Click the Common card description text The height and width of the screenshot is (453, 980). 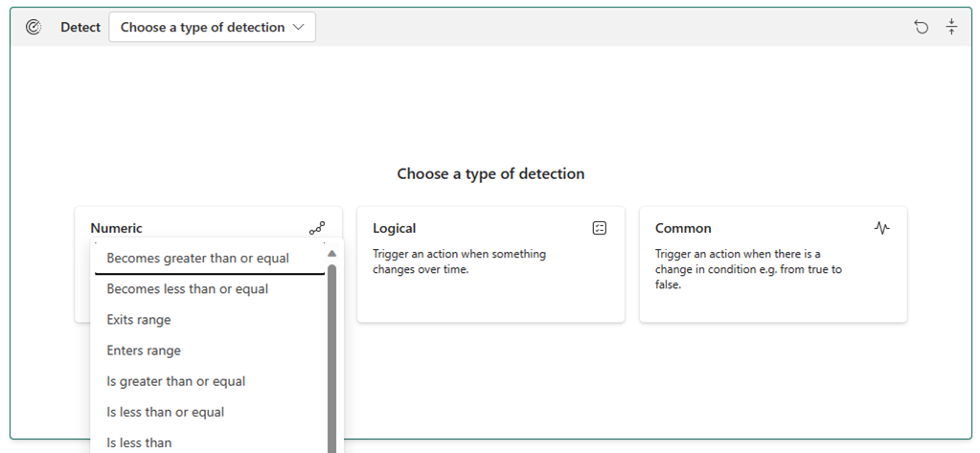pos(748,269)
